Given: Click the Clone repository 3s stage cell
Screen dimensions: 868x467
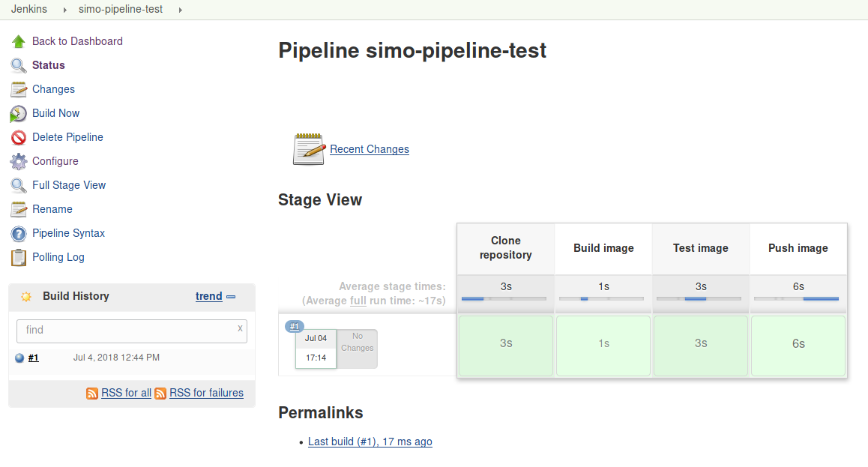Looking at the screenshot, I should [x=506, y=346].
